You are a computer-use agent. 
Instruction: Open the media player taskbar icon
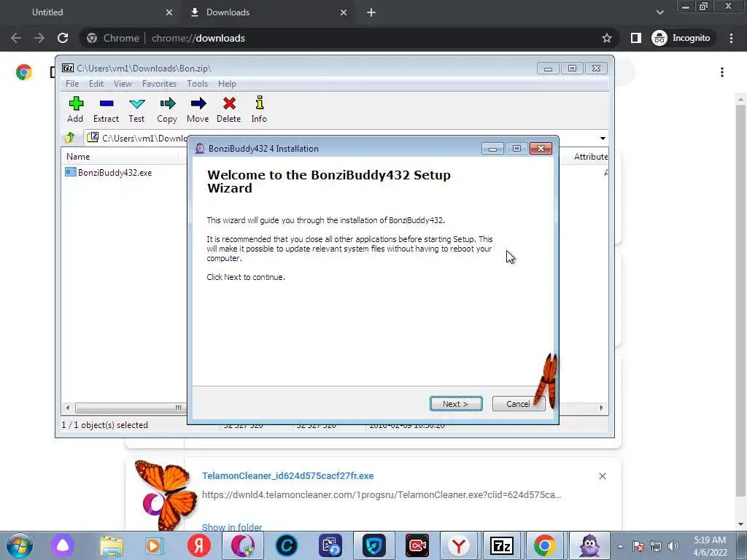(154, 545)
